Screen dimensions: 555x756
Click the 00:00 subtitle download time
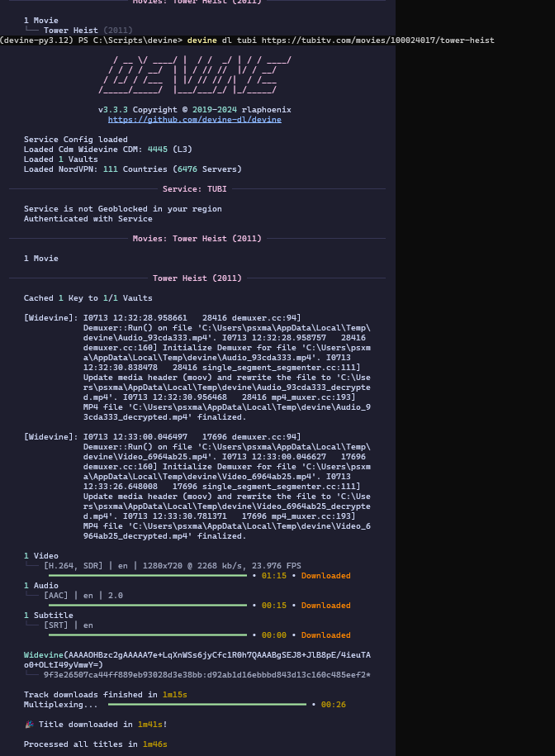tap(274, 635)
